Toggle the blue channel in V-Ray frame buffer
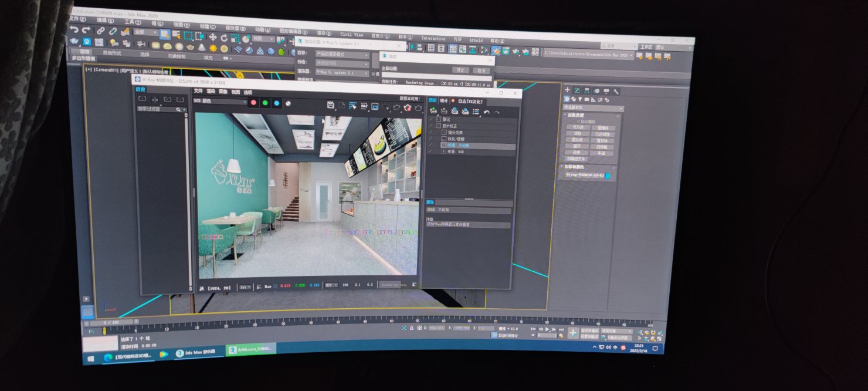Viewport: 868px width, 391px height. (276, 103)
